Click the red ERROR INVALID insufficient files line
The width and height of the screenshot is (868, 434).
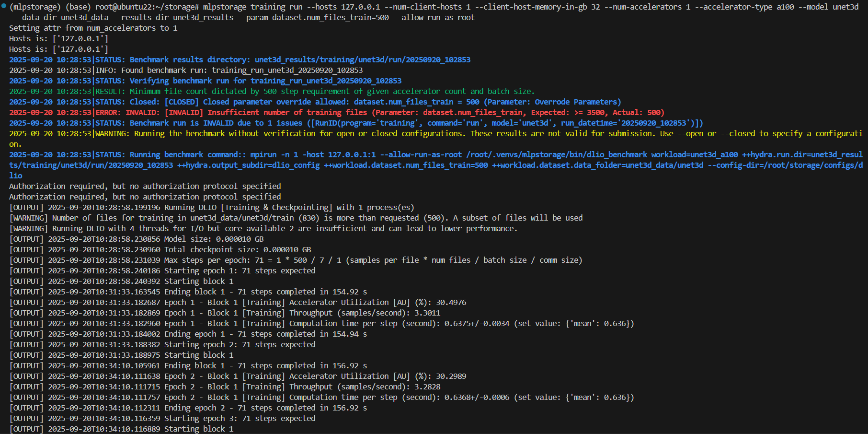pos(336,113)
